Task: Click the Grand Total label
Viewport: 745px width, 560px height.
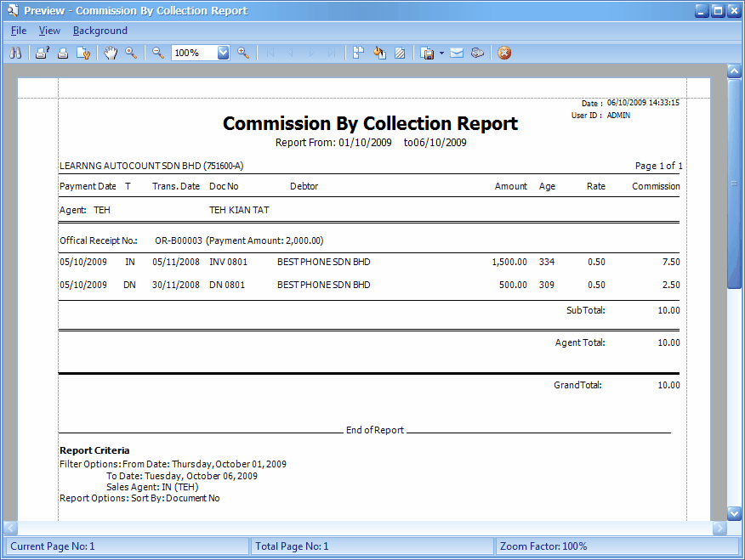Action: tap(577, 385)
